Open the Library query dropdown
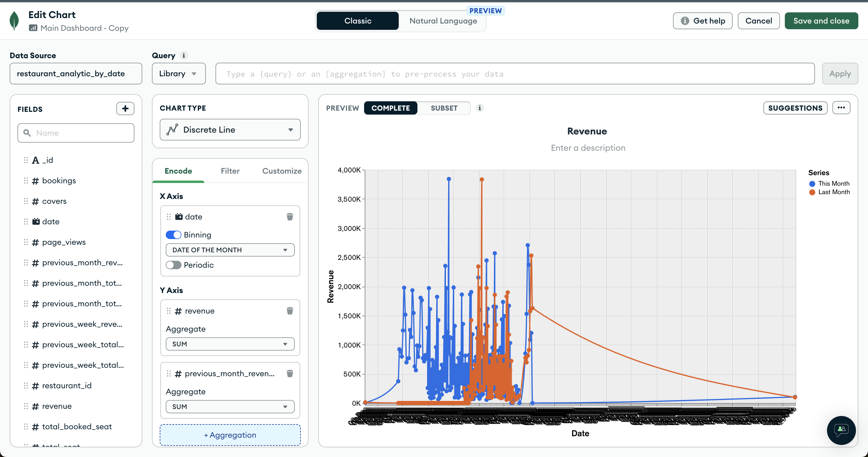Image resolution: width=868 pixels, height=457 pixels. [x=178, y=74]
